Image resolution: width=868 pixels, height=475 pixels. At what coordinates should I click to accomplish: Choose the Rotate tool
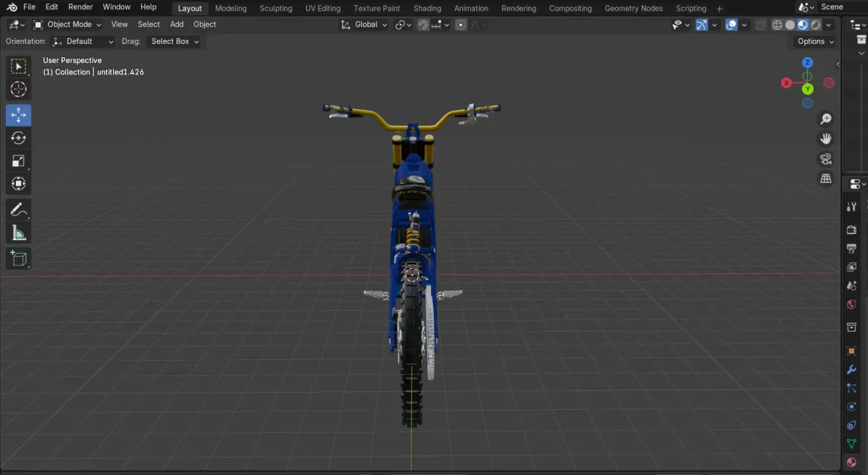tap(19, 137)
